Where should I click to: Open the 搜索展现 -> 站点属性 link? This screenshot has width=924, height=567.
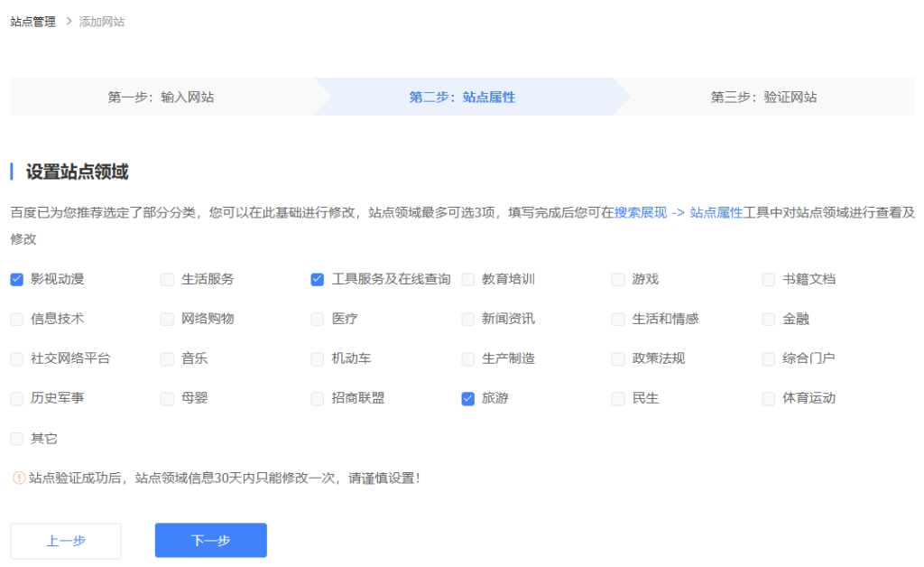678,213
